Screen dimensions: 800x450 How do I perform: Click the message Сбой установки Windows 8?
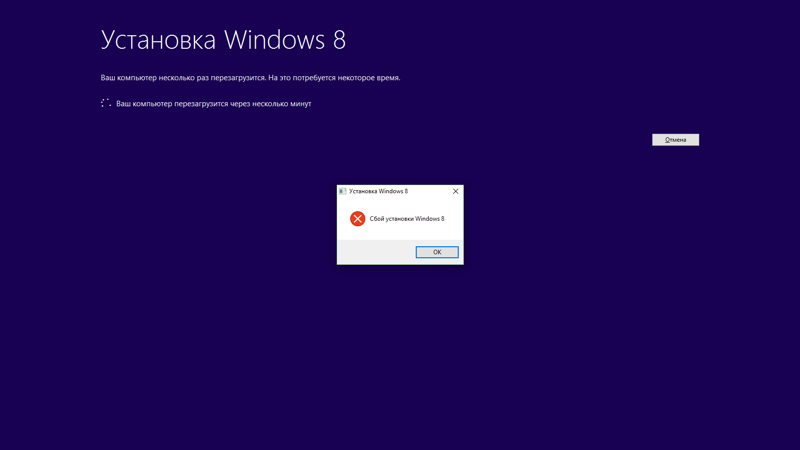(407, 219)
